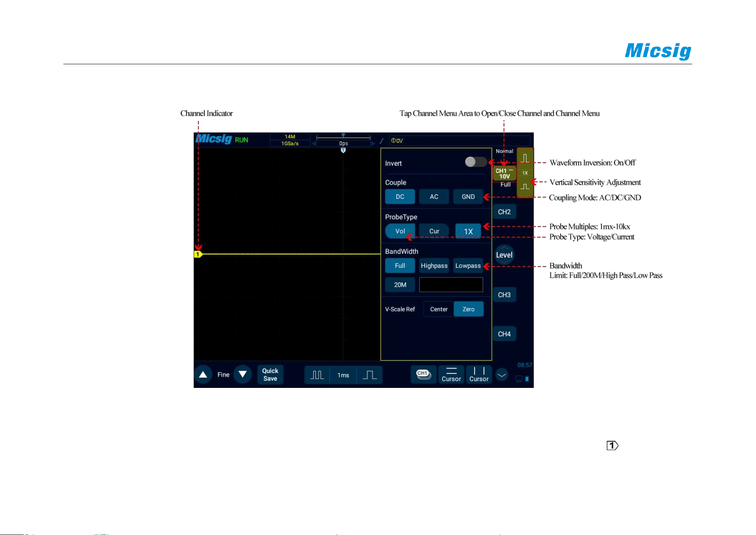This screenshot has height=535, width=756.
Task: Tap the 08:57 clock
Action: 525,365
